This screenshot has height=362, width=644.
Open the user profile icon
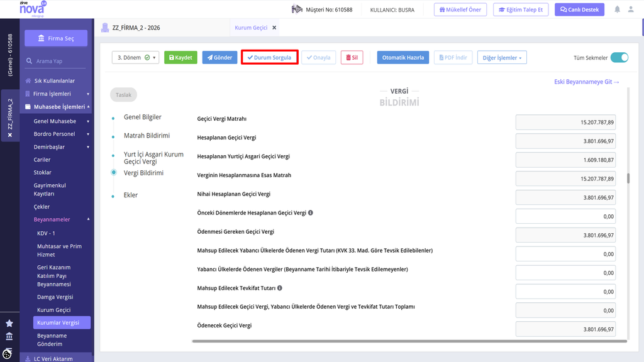[x=631, y=9]
